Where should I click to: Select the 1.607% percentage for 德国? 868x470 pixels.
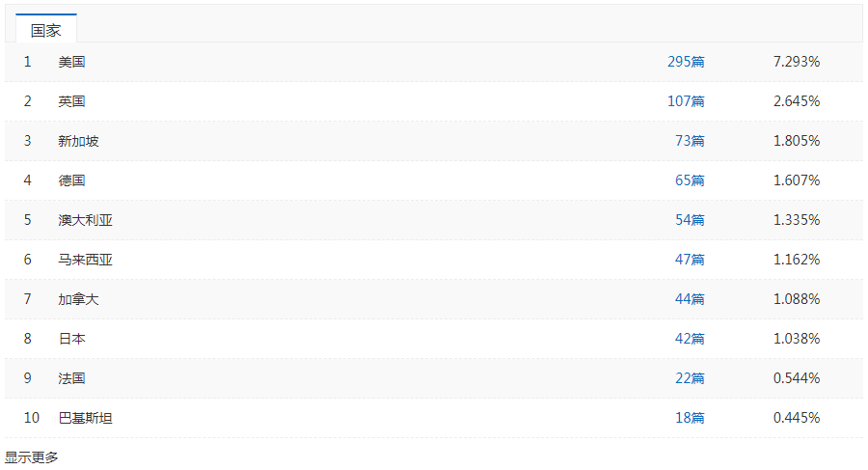(796, 180)
